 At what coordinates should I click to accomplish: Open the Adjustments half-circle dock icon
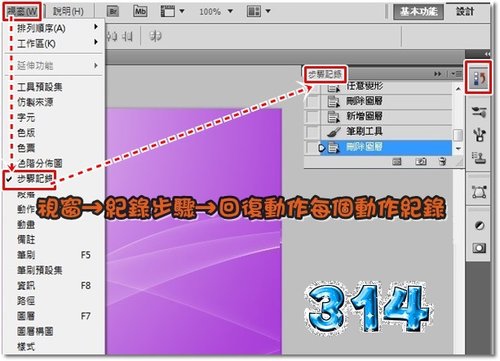(479, 226)
